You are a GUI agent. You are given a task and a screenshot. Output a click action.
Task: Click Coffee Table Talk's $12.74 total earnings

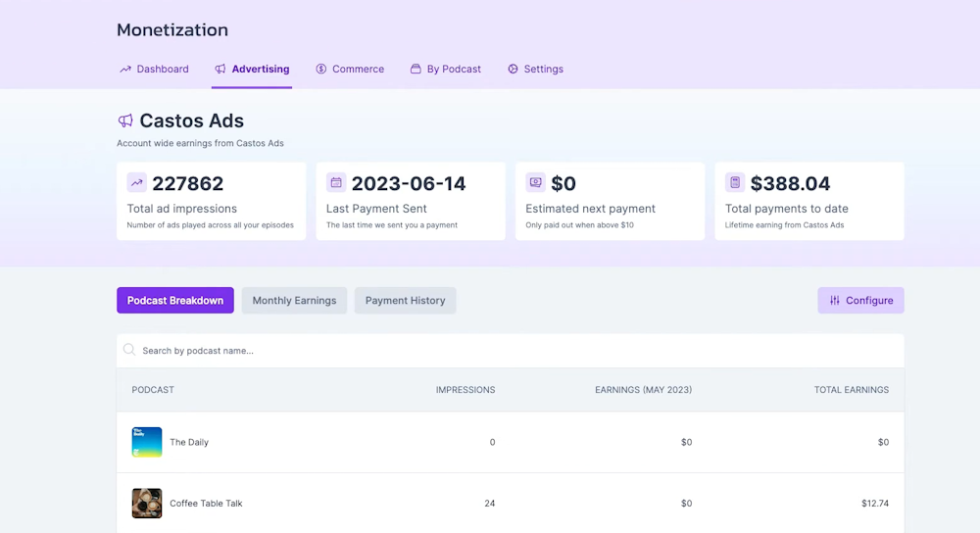pos(875,503)
